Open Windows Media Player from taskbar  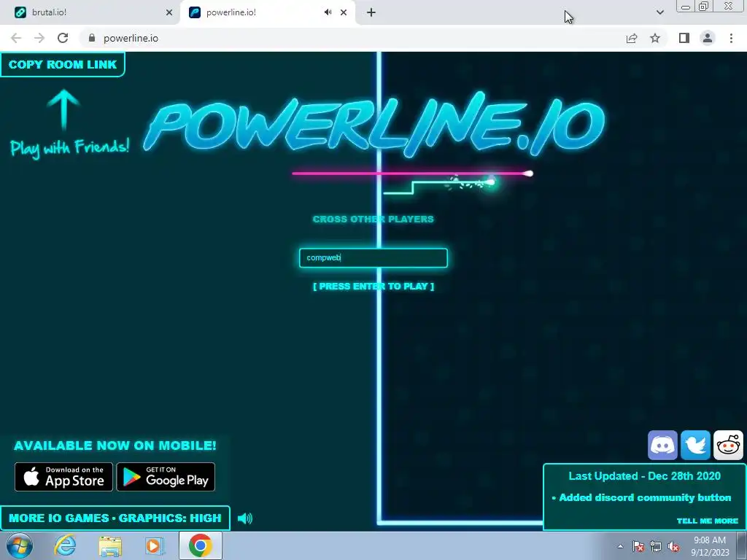153,545
